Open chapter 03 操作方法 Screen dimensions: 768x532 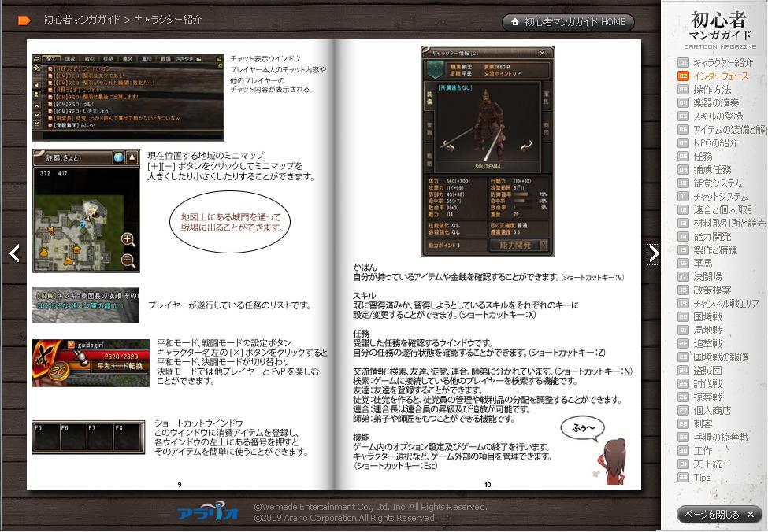click(705, 90)
